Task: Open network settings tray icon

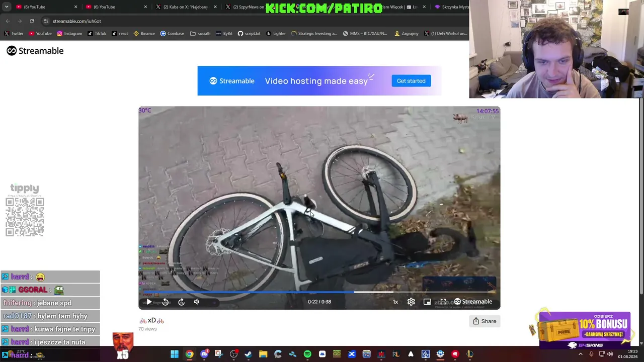Action: tap(602, 354)
